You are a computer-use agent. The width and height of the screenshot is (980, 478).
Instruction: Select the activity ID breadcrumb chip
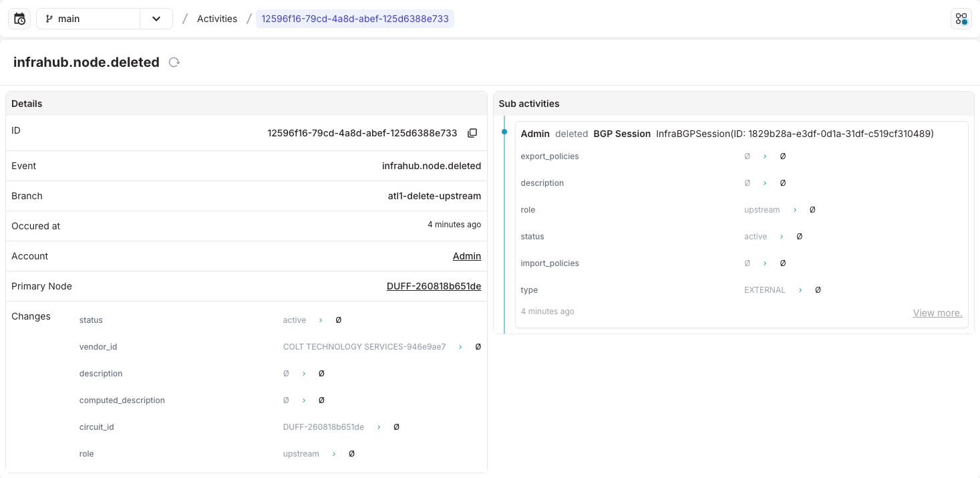[355, 18]
